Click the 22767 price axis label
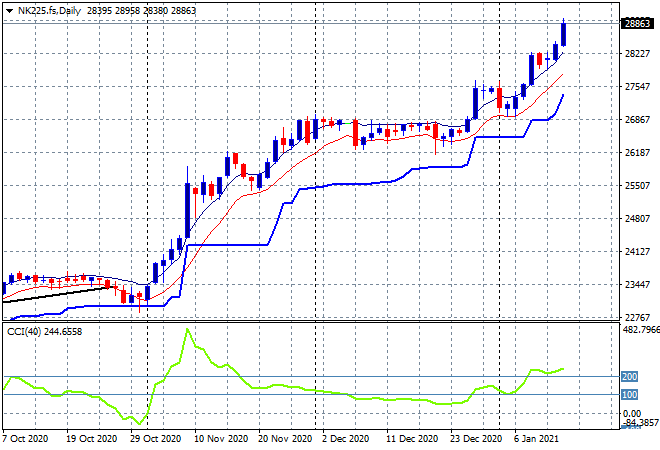 click(x=637, y=317)
